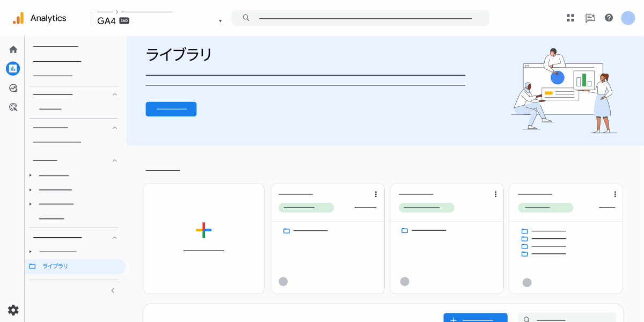Open the property switcher dropdown next to GA4

(x=220, y=20)
